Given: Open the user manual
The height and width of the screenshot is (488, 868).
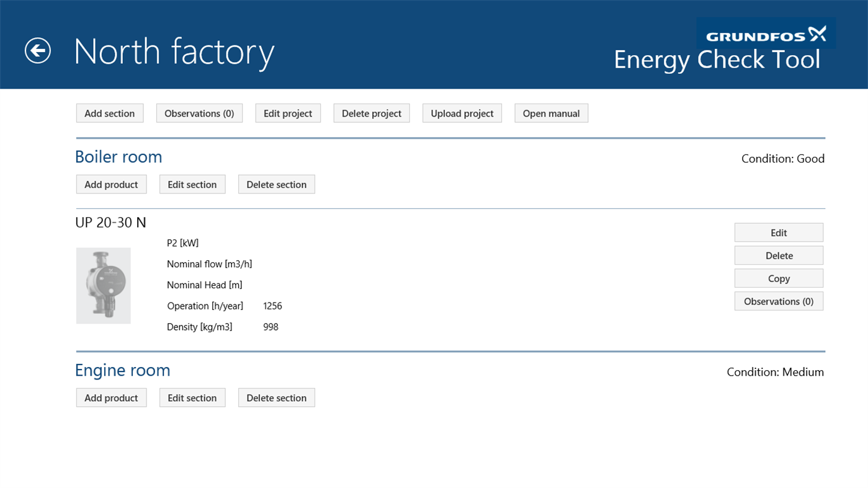Looking at the screenshot, I should [551, 113].
